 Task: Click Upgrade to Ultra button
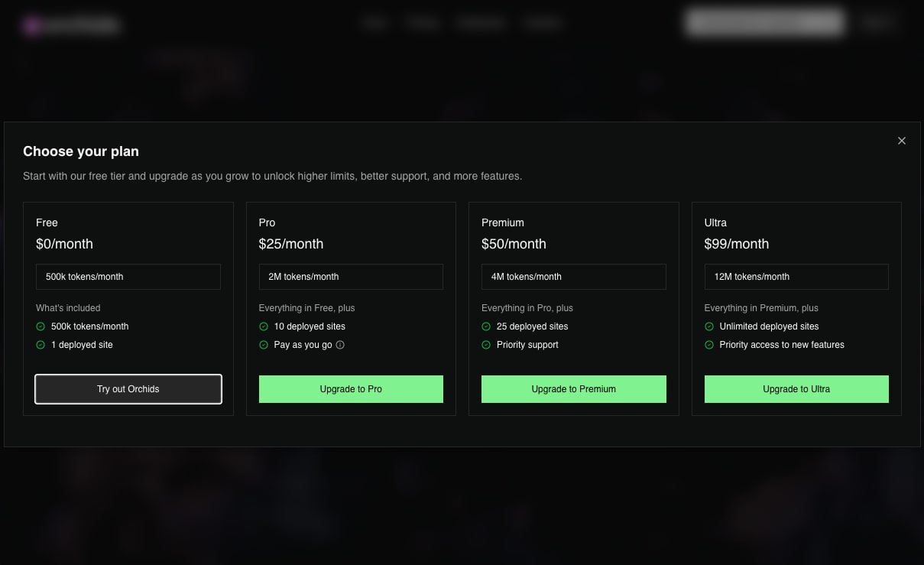tap(796, 389)
